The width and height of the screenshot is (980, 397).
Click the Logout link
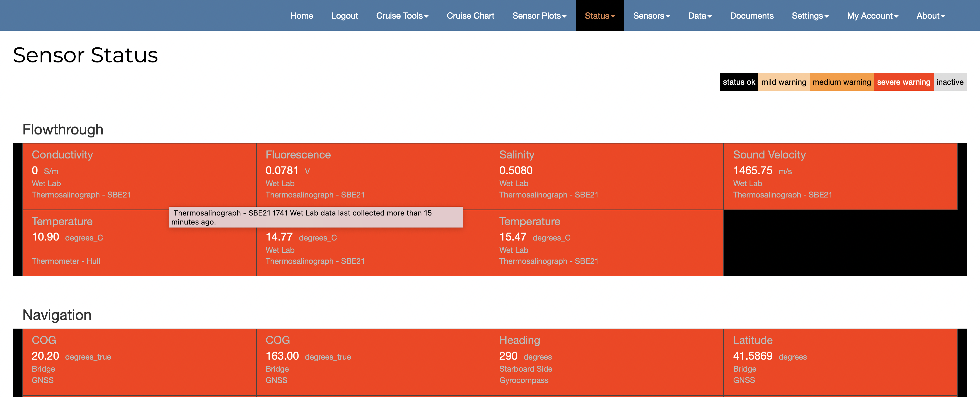344,16
